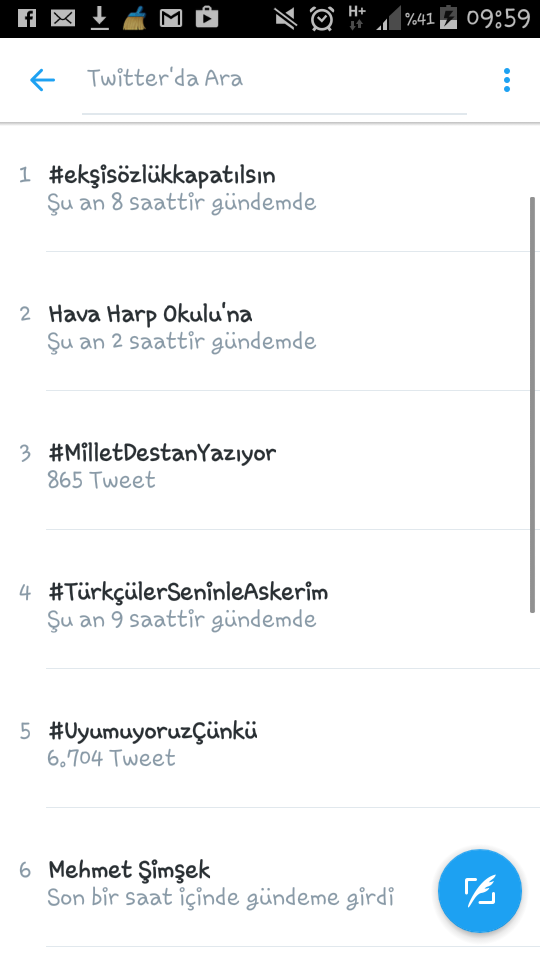
Task: Select trend #UyumuyoruzÇünkü
Action: pyautogui.click(x=270, y=744)
